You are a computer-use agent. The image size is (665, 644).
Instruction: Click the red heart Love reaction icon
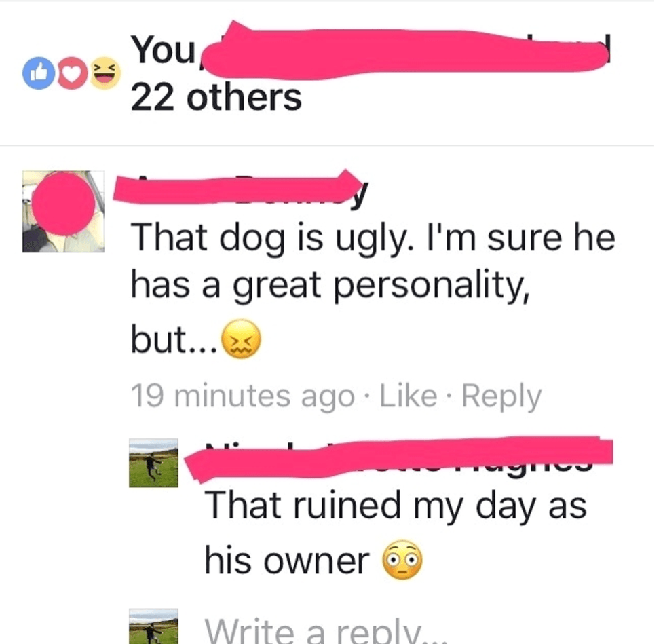(72, 73)
